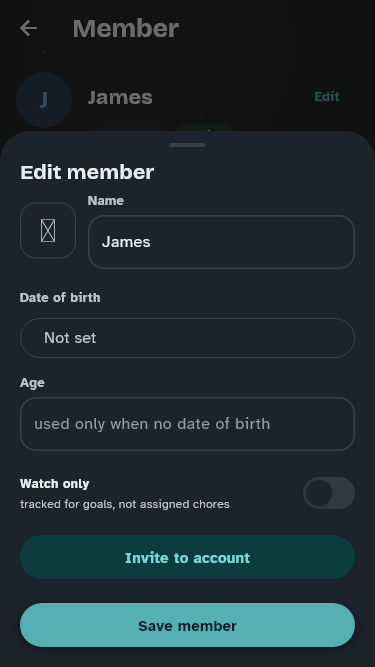Save member changes

pyautogui.click(x=188, y=625)
